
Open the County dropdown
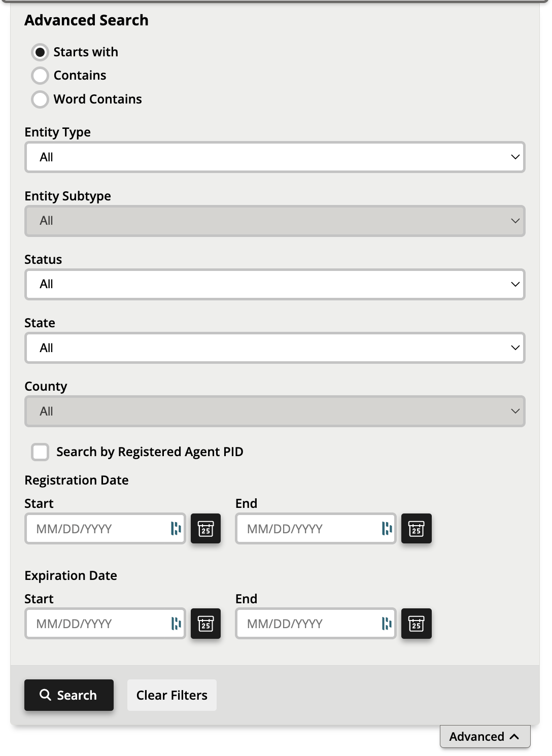click(x=275, y=411)
